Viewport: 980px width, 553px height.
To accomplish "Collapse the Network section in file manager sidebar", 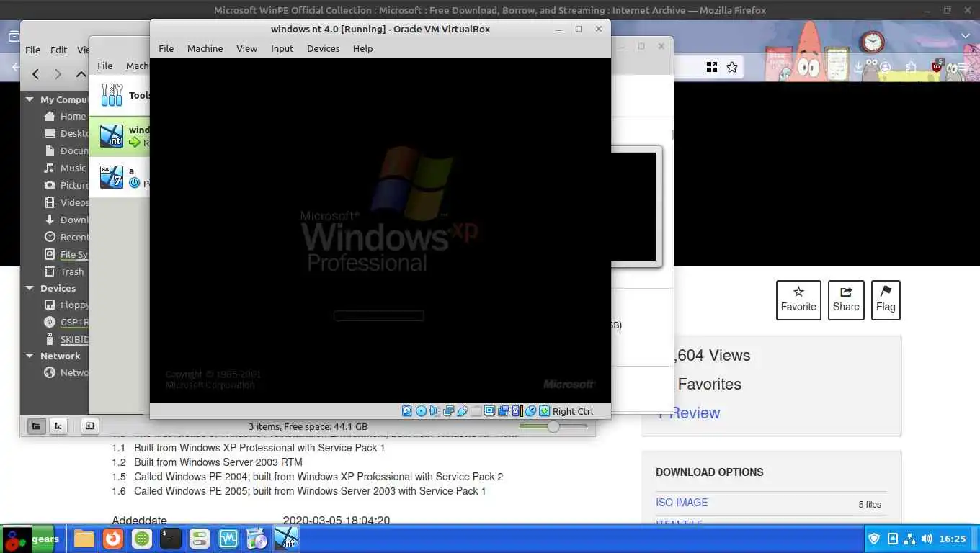I will (30, 356).
